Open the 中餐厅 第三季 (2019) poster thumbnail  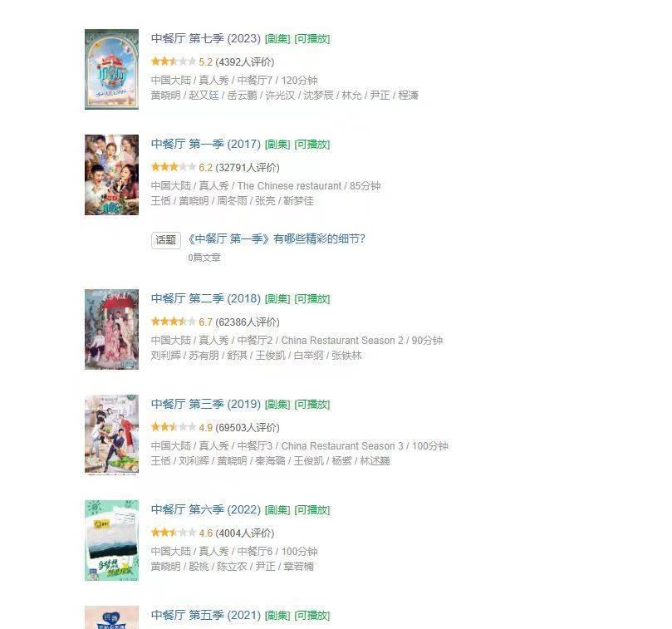point(111,435)
